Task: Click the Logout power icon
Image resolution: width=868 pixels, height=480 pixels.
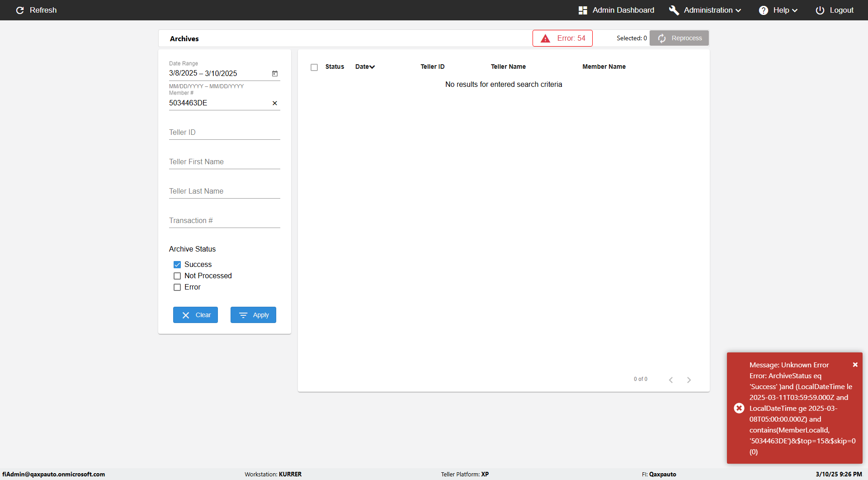Action: tap(820, 10)
